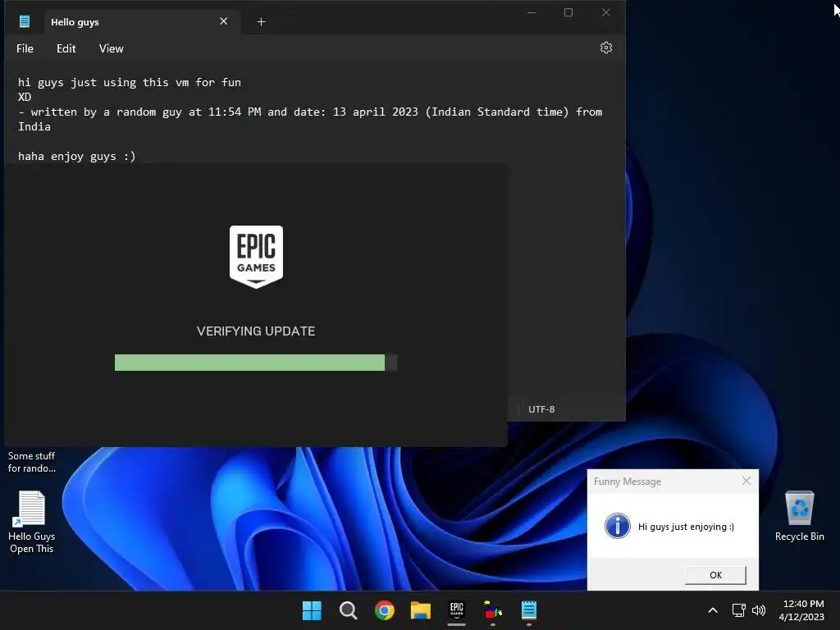
Task: Click the 'Hi guys just enjoying :)' message text
Action: (x=686, y=527)
